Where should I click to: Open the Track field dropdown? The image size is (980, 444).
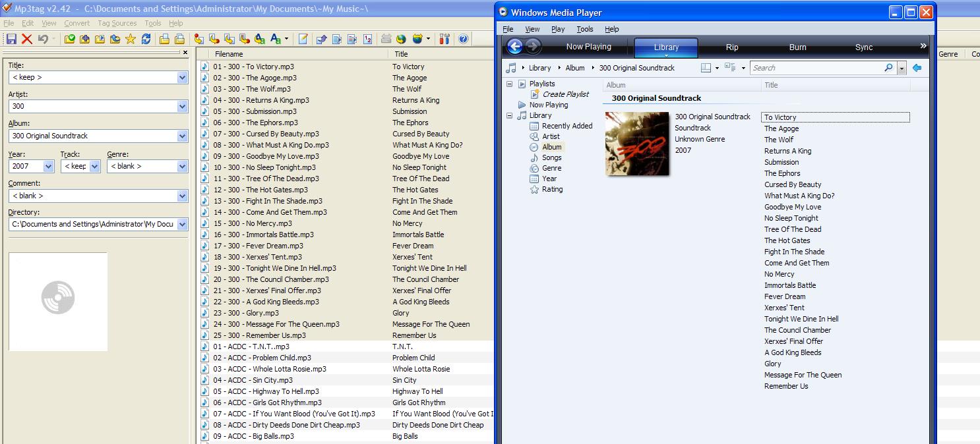pyautogui.click(x=94, y=166)
